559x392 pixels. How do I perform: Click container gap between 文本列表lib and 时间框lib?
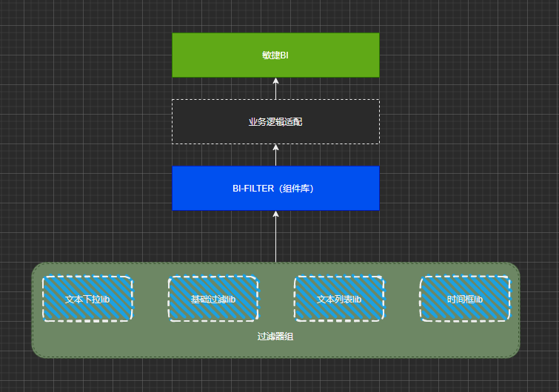pyautogui.click(x=402, y=299)
